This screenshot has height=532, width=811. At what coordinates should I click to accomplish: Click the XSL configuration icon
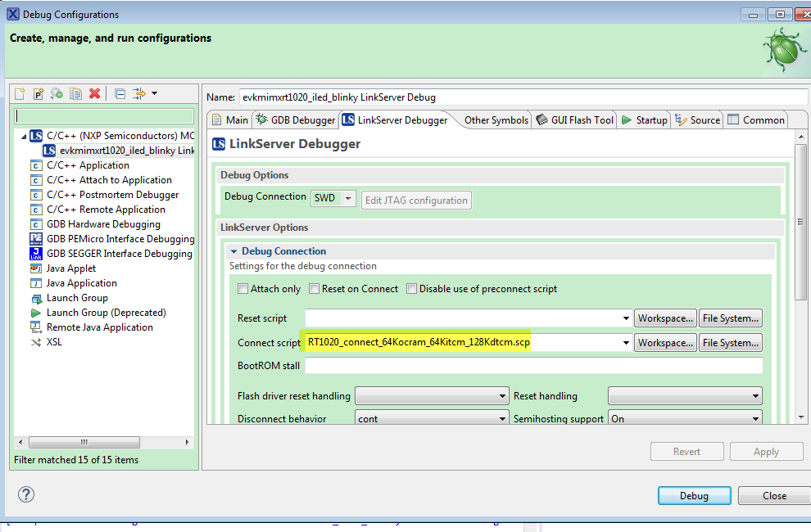click(36, 342)
